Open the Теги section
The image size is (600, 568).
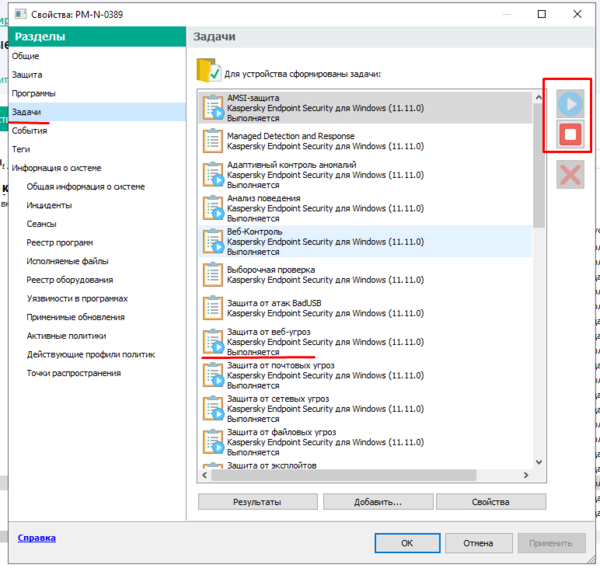coord(21,149)
